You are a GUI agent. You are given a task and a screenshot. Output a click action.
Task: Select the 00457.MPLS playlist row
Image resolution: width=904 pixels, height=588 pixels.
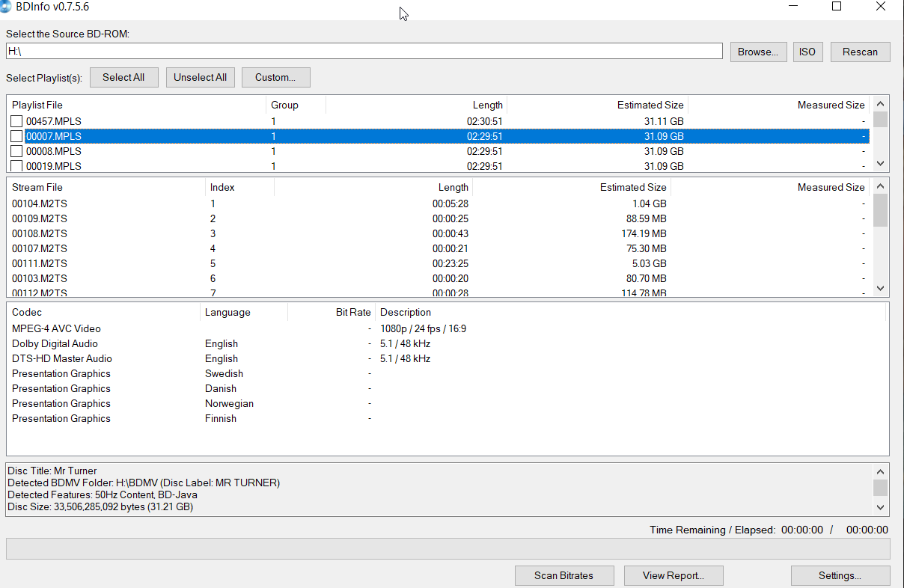point(439,121)
